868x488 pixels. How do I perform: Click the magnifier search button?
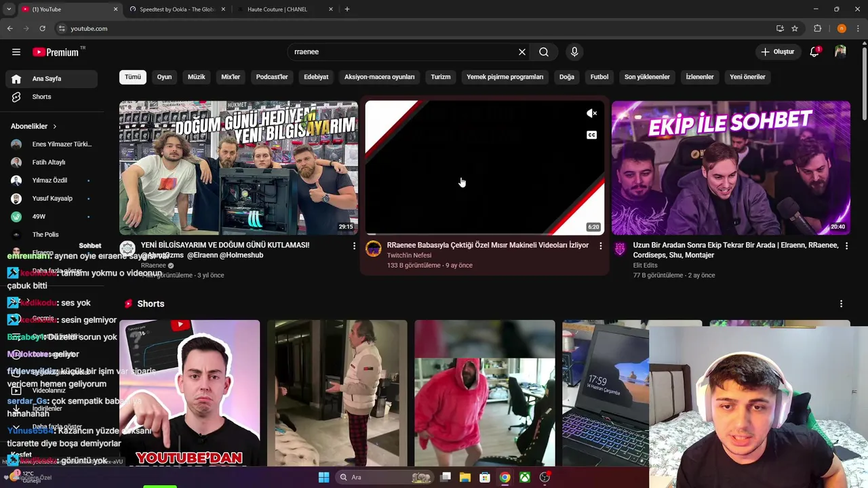(x=544, y=52)
